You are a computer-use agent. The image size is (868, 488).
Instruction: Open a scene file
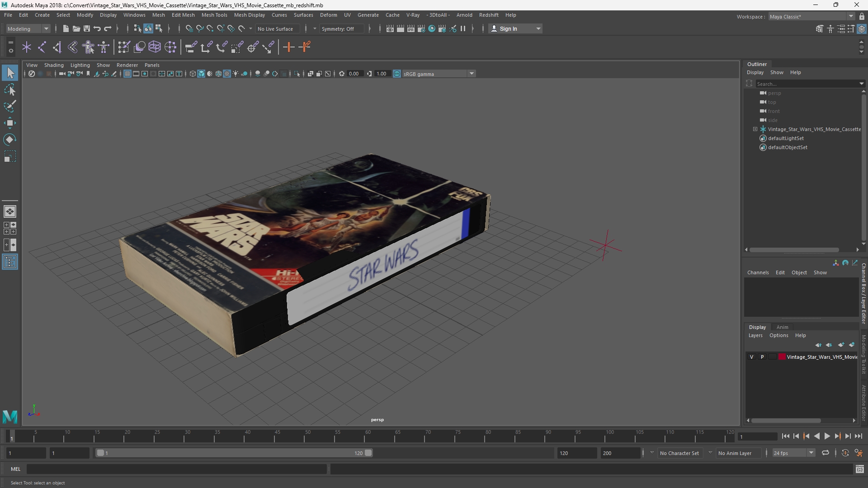pyautogui.click(x=76, y=28)
